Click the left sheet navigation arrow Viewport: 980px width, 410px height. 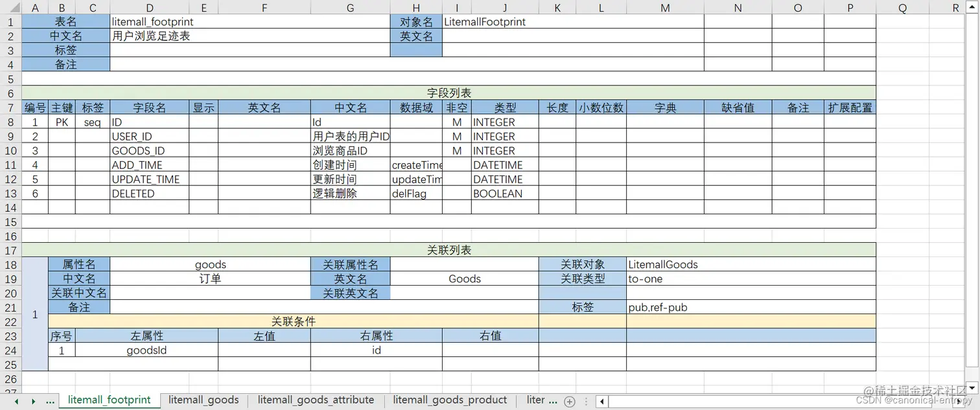[15, 400]
